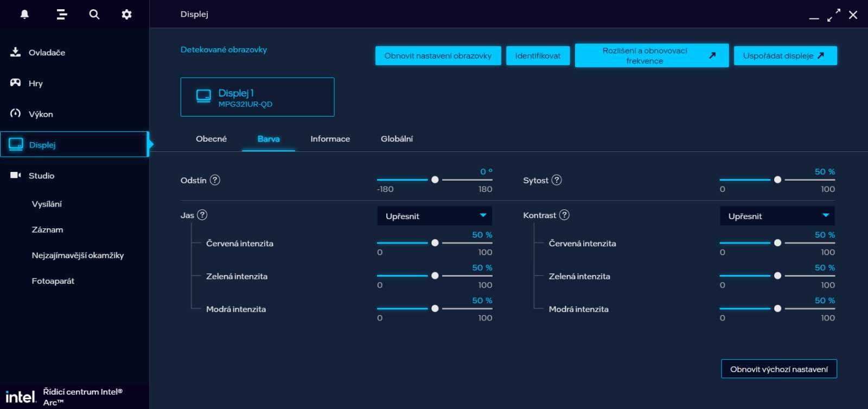Click the Studio camera icon
The height and width of the screenshot is (409, 868).
(x=15, y=175)
